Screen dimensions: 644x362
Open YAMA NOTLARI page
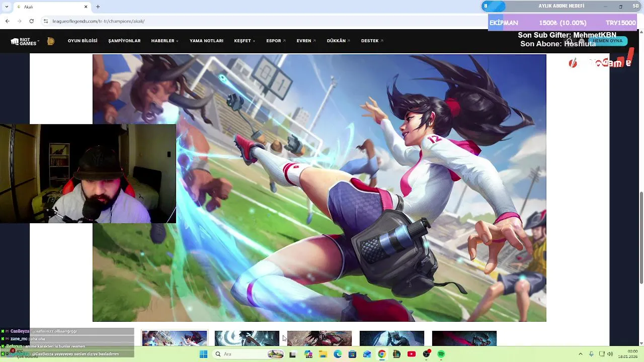[x=206, y=41]
